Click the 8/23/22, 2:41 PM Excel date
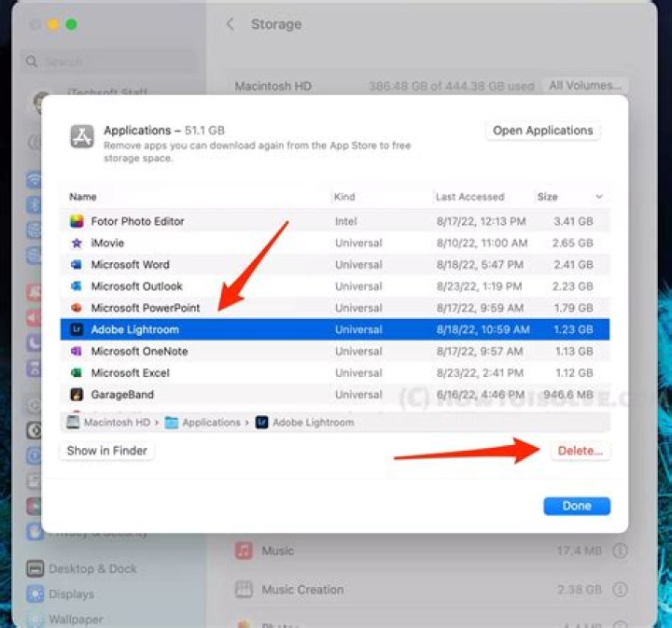Screen dimensions: 672x628 (480, 372)
